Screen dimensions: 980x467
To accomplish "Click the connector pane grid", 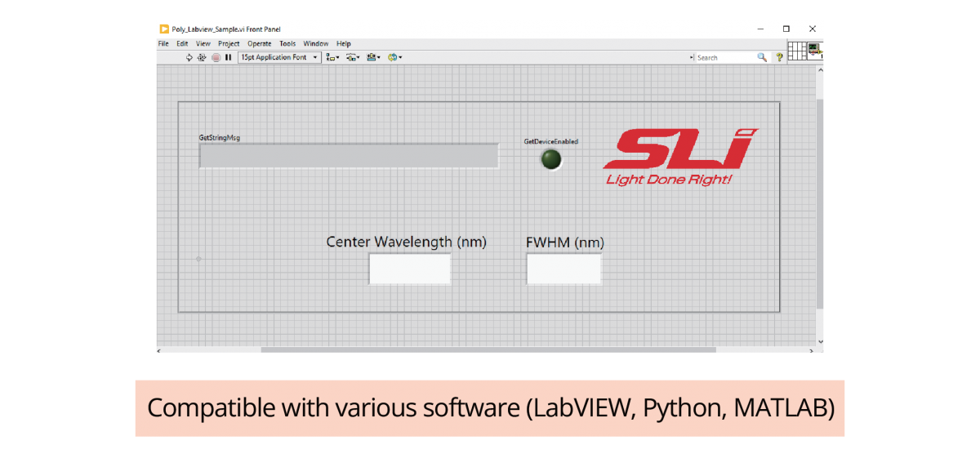I will pyautogui.click(x=797, y=50).
